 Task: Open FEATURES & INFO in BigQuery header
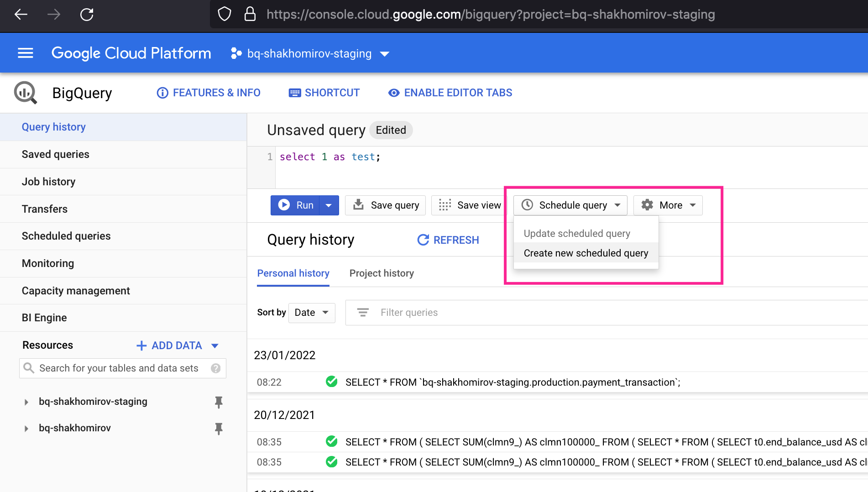coord(163,93)
